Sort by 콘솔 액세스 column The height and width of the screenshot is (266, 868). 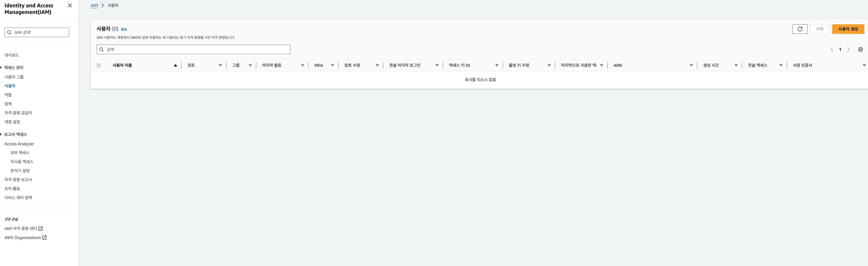[781, 65]
